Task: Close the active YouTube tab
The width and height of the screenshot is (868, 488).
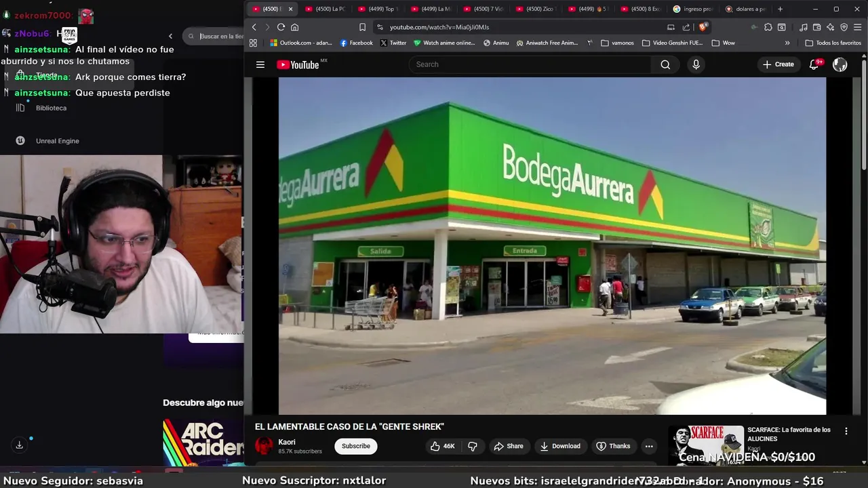Action: point(290,9)
